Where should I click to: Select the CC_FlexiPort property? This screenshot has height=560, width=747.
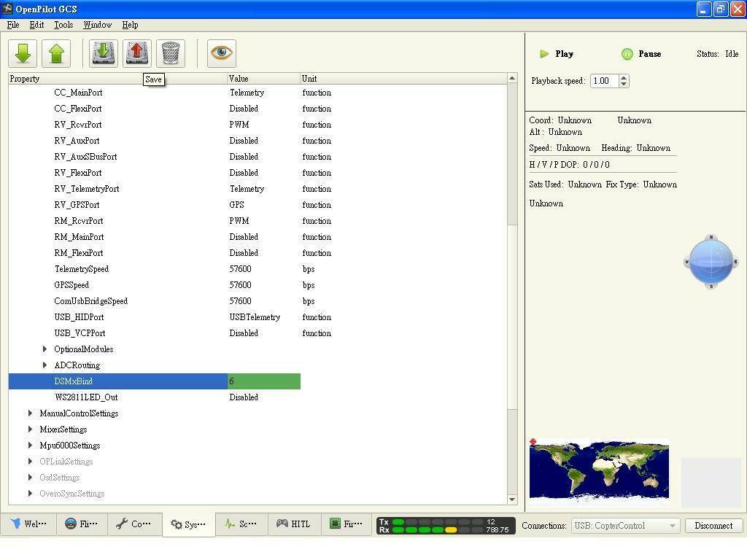pos(77,109)
